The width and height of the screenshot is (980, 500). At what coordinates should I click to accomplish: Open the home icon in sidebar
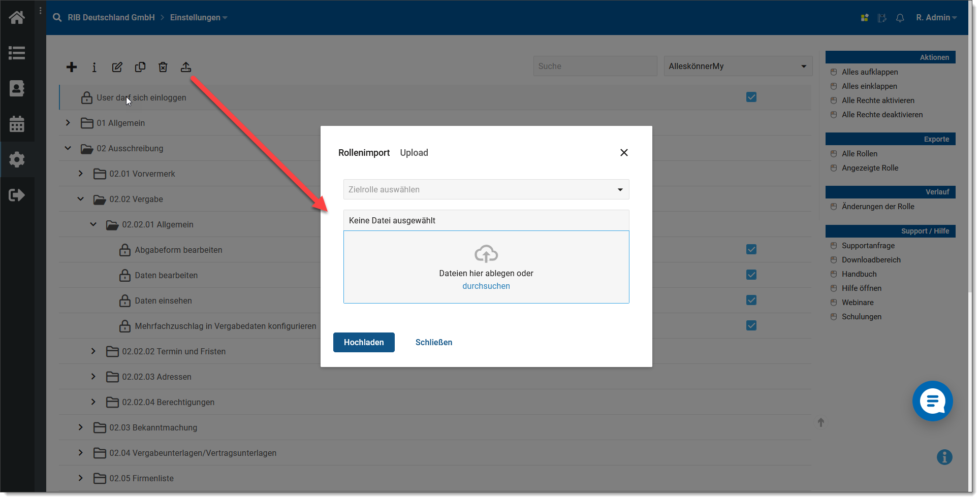(17, 18)
